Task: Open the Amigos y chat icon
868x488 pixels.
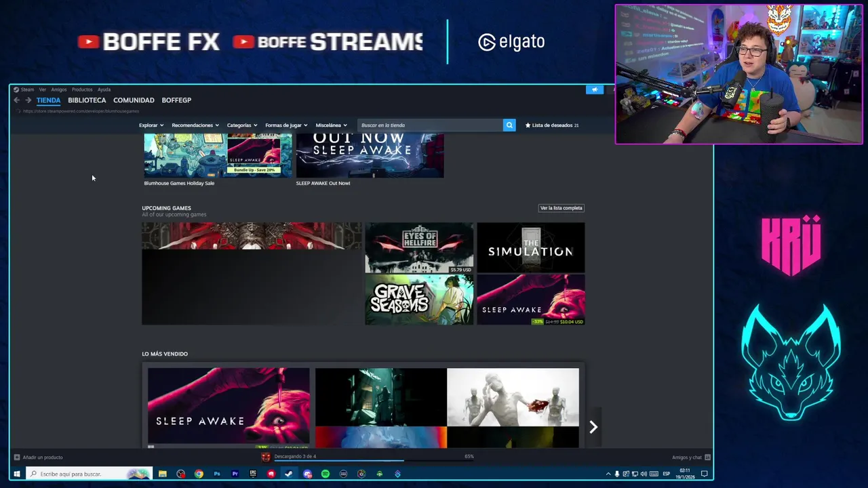Action: pyautogui.click(x=707, y=457)
